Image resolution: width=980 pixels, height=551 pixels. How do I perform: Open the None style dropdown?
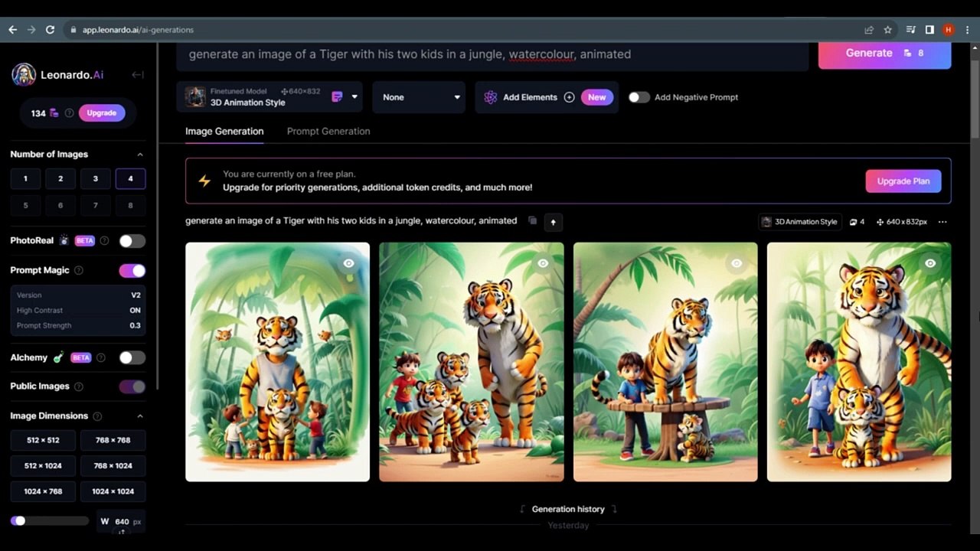(x=419, y=97)
